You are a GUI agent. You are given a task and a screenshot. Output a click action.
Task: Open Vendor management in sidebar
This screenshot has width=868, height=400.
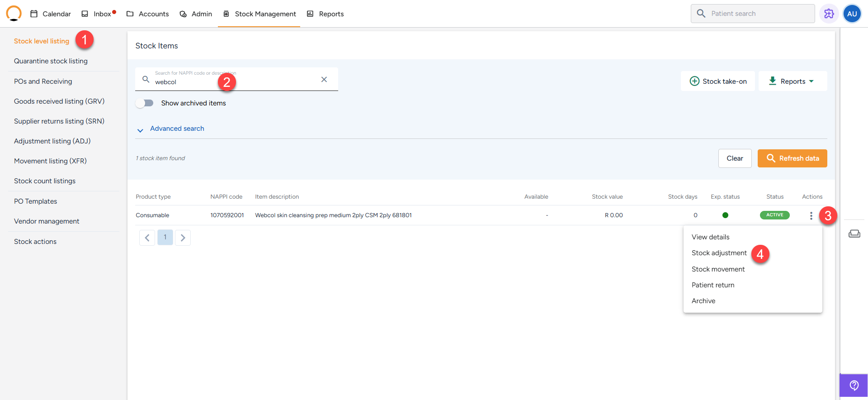pyautogui.click(x=47, y=221)
